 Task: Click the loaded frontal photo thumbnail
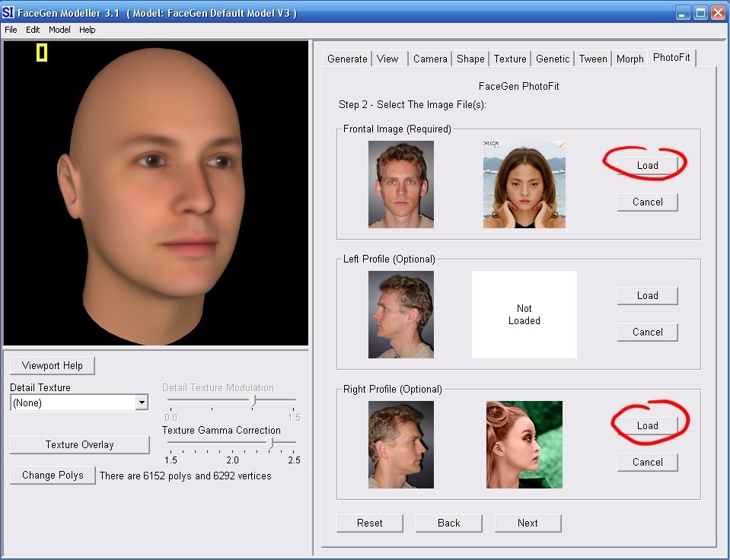point(524,184)
